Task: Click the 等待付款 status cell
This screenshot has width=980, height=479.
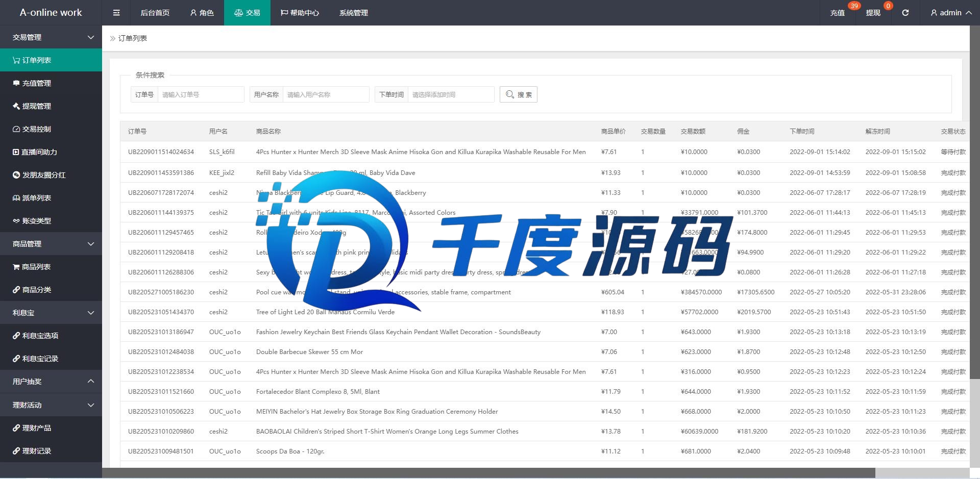Action: coord(953,152)
